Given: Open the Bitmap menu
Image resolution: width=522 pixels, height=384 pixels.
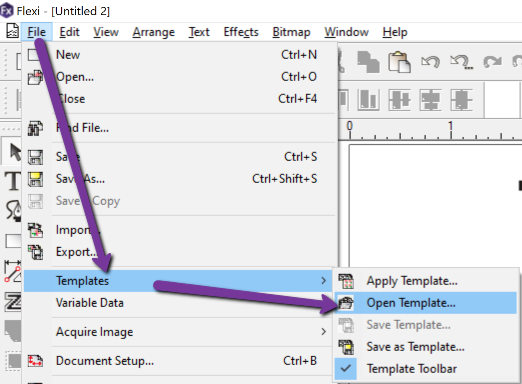Looking at the screenshot, I should click(x=291, y=32).
